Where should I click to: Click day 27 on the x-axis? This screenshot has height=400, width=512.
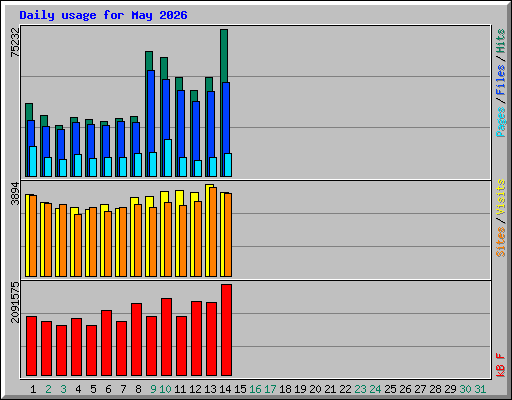pos(420,389)
